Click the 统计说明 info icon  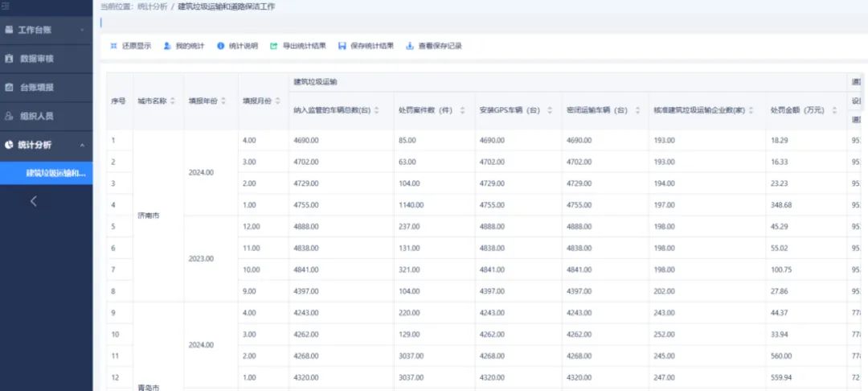pos(221,46)
